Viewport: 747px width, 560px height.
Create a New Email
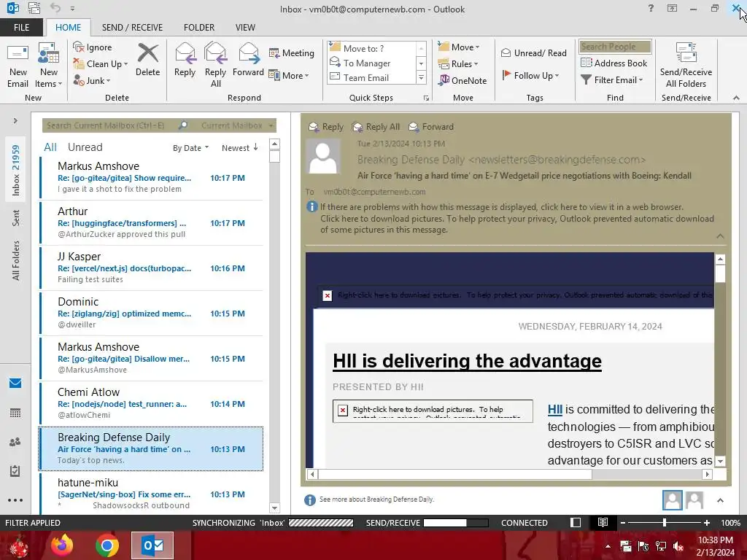18,65
